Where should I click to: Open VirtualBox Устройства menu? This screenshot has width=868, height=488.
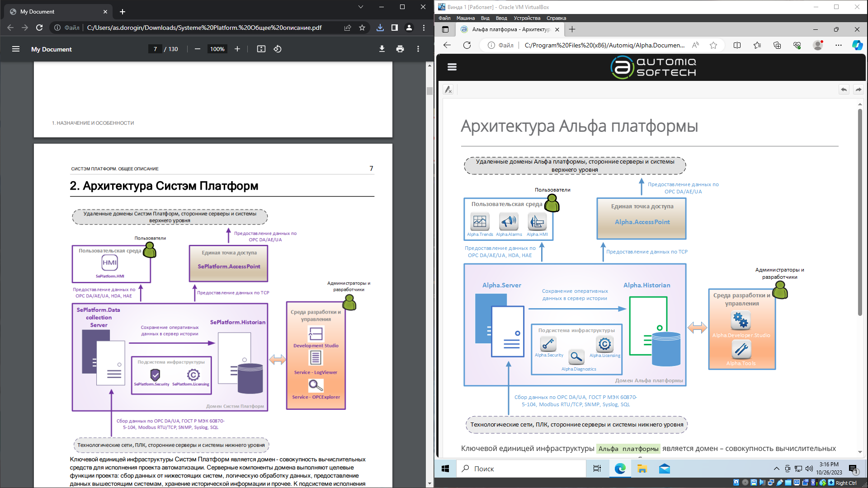coord(527,18)
